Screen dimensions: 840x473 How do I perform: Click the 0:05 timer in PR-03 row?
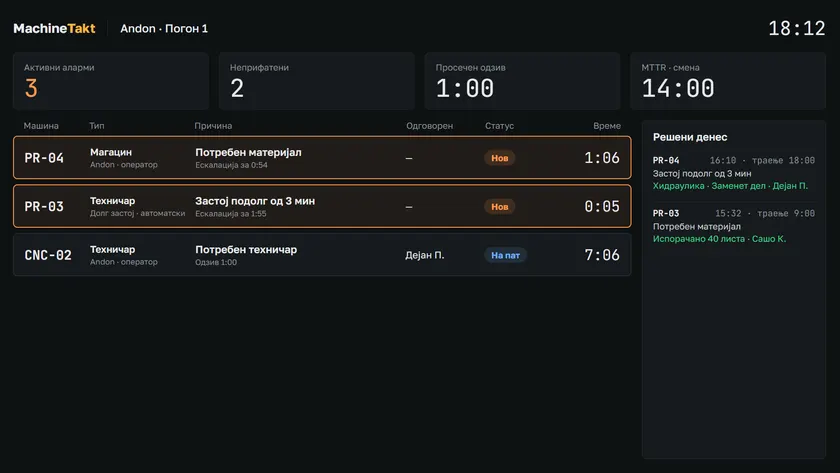point(602,207)
